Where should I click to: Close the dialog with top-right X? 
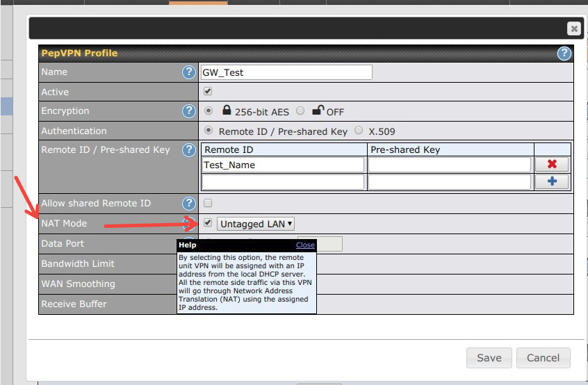[x=573, y=28]
